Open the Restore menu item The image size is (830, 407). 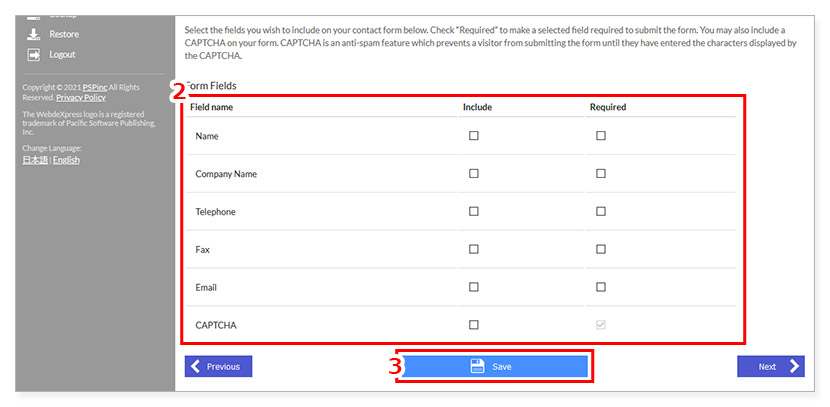pyautogui.click(x=64, y=34)
